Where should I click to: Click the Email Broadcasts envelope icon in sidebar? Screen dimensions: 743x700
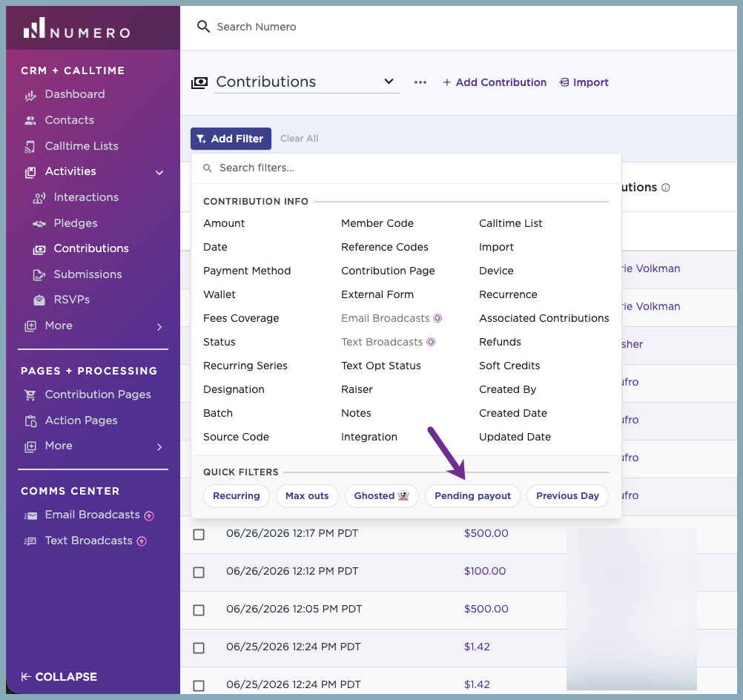tap(30, 515)
